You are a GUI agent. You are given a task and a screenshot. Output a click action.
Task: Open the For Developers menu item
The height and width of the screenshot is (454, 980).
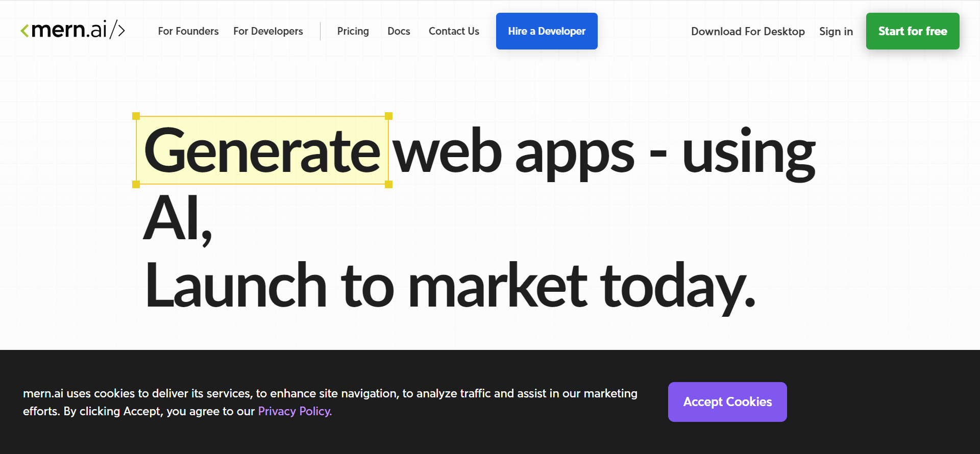[268, 31]
